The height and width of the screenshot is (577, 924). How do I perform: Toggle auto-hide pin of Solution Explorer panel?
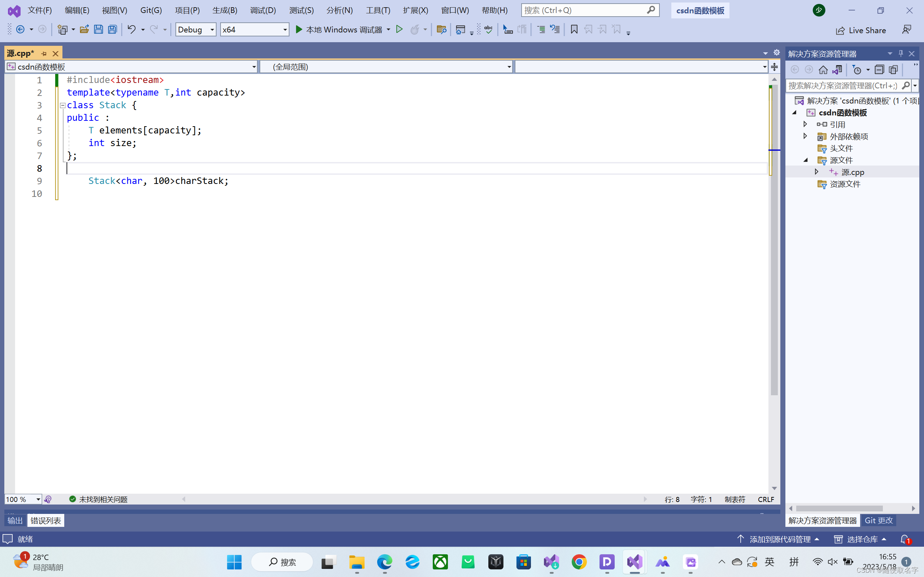pyautogui.click(x=901, y=53)
